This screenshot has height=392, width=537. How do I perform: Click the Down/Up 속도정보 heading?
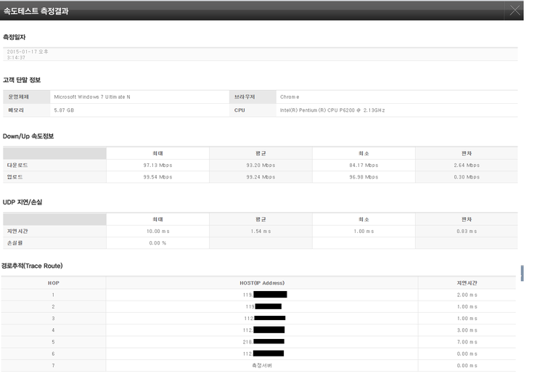click(28, 136)
